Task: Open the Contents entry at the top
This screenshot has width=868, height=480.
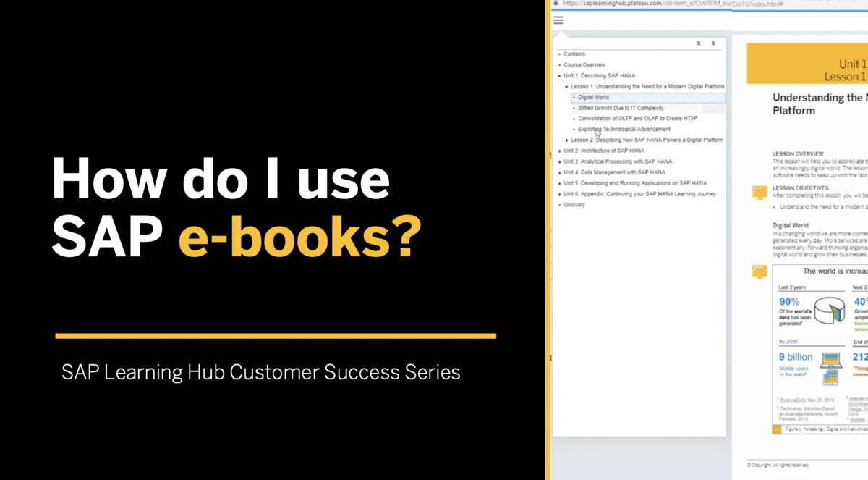Action: [x=574, y=54]
